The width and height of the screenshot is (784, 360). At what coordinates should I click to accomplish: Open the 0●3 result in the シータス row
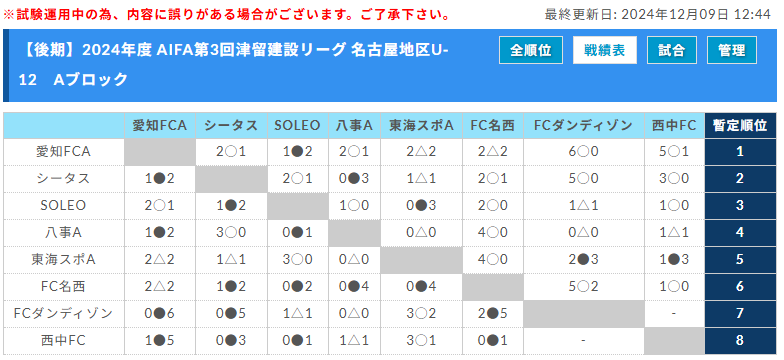coord(354,178)
